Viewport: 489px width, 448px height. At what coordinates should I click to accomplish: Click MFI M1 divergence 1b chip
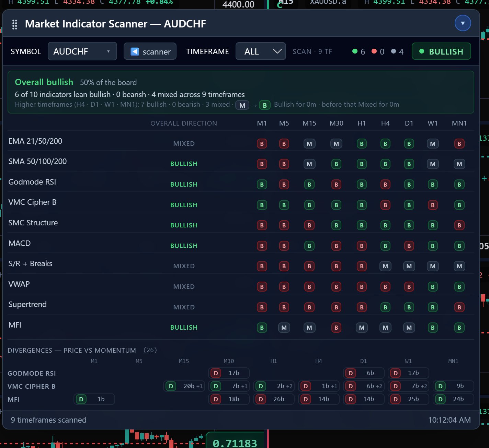coord(94,399)
